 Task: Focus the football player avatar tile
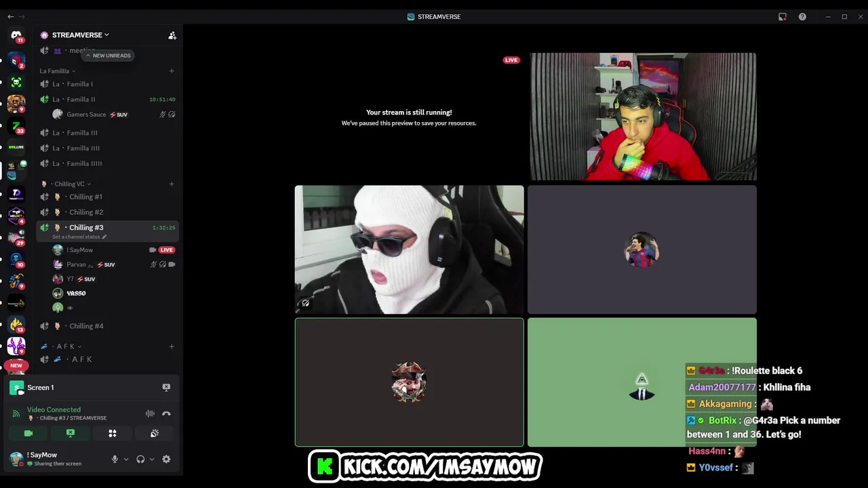642,249
